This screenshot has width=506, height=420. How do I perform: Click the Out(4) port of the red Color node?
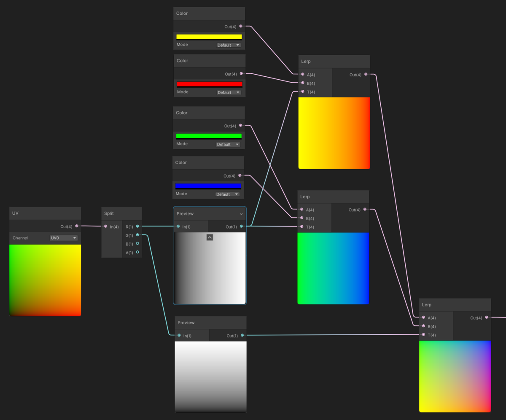241,73
